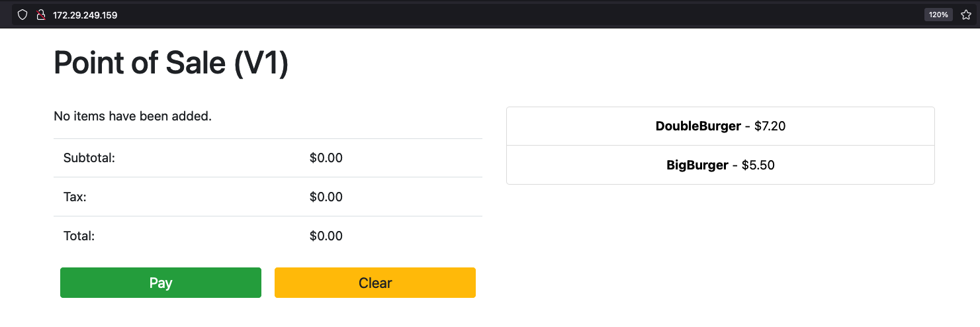Image resolution: width=980 pixels, height=327 pixels.
Task: Click the tracking protection shield icon
Action: click(22, 15)
